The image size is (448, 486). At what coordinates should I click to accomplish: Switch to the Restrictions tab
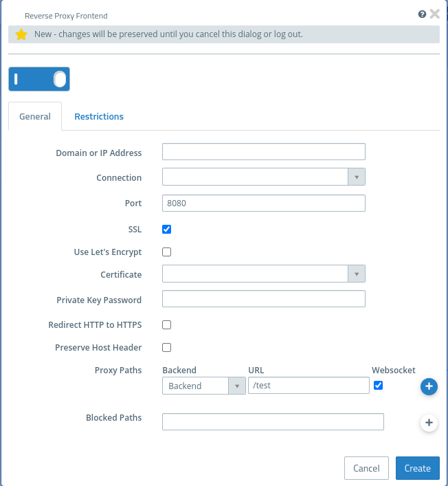[x=99, y=116]
